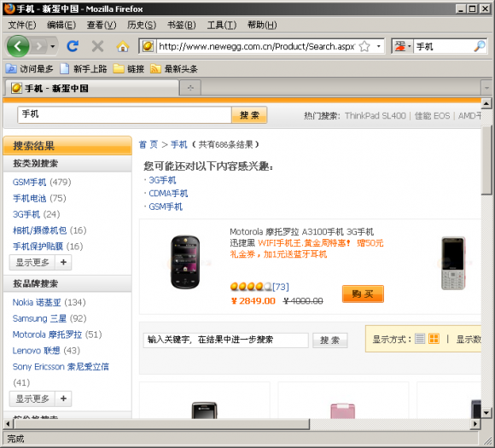The height and width of the screenshot is (448, 495).
Task: Open the 佳能 EOS hot search link
Action: tap(432, 116)
